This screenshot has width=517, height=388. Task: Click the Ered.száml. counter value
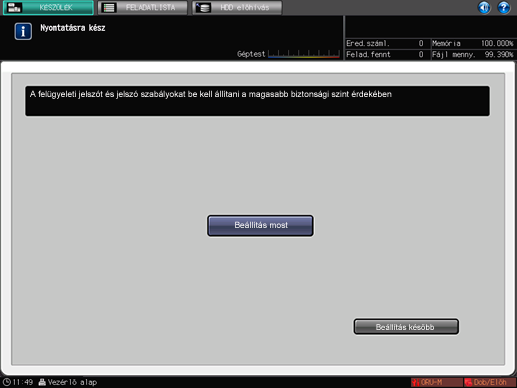point(421,43)
